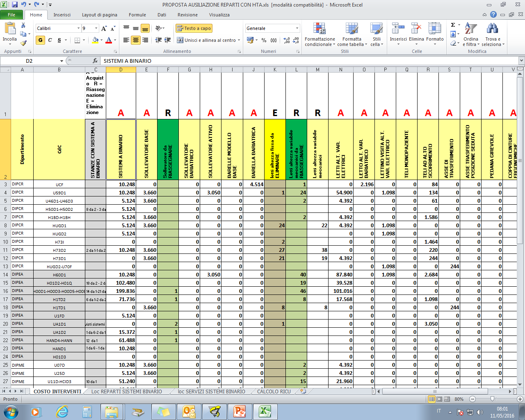Open sheet CALCOLO RICU

tap(274, 392)
